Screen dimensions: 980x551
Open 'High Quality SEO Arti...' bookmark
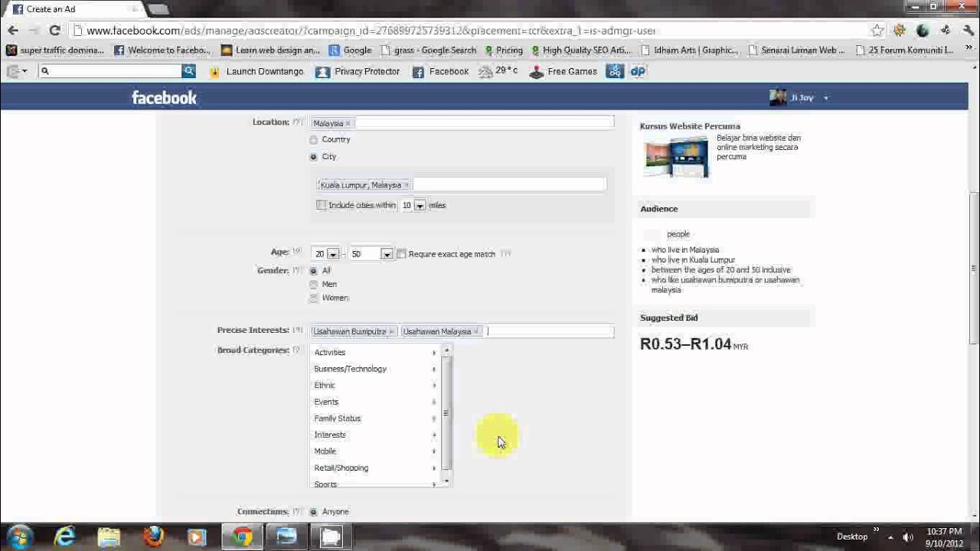581,51
